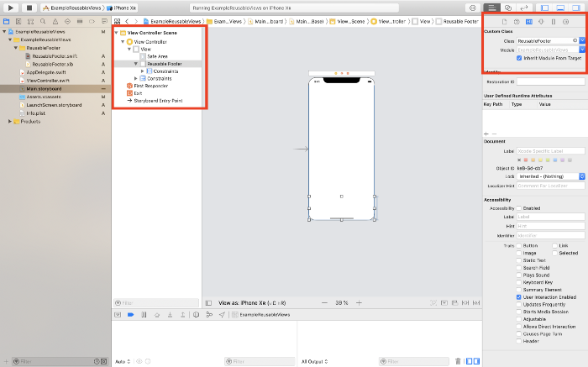Choose the red document label color

pyautogui.click(x=526, y=160)
